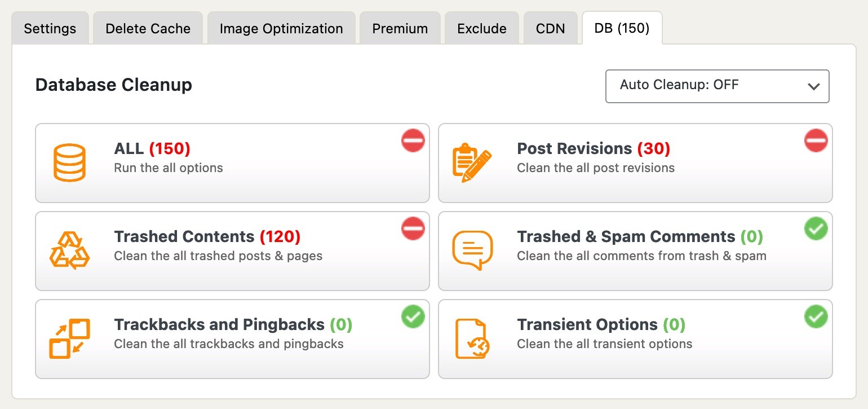868x409 pixels.
Task: Click green checkmark on Trackbacks and Pingbacks
Action: 413,316
